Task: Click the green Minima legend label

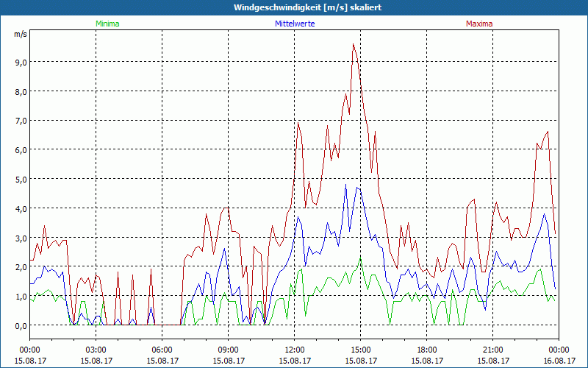Action: pyautogui.click(x=107, y=24)
